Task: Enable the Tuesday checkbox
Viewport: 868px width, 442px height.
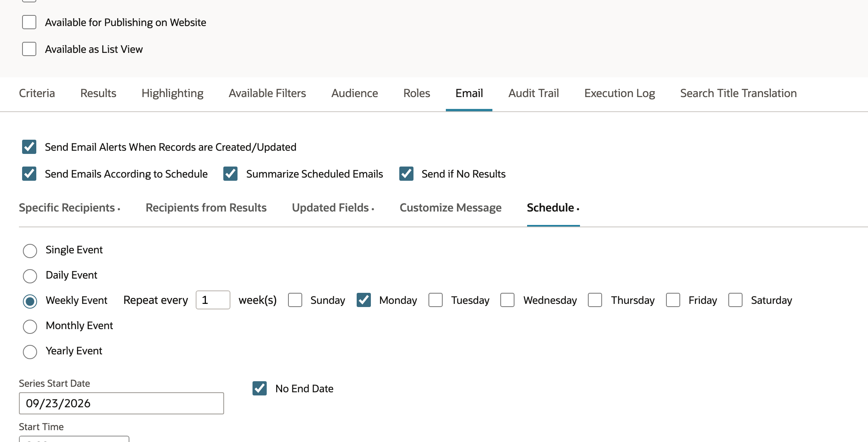Action: (x=436, y=300)
